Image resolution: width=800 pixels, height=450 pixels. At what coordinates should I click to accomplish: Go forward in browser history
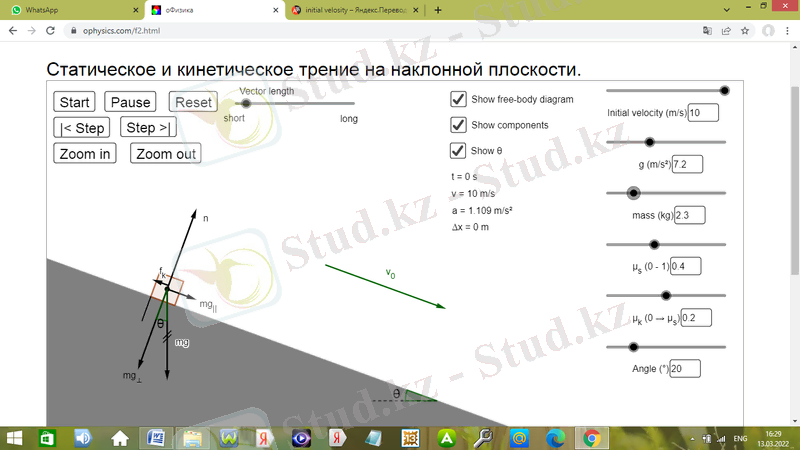coord(32,31)
